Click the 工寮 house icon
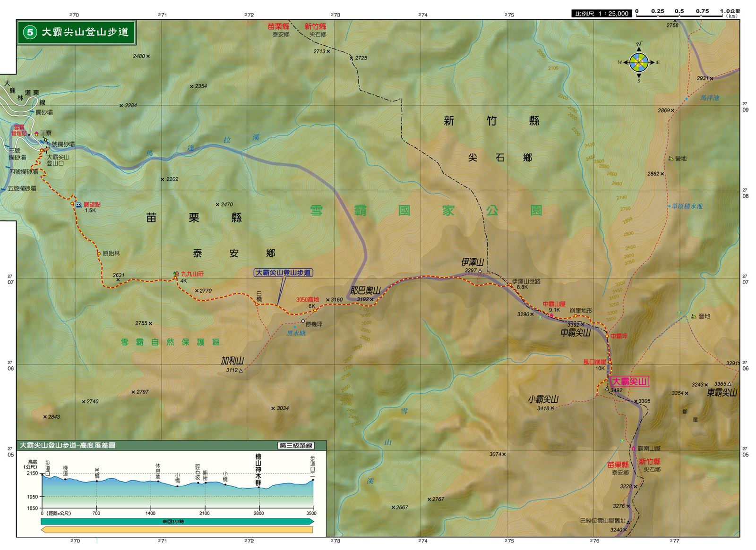Image resolution: width=756 pixels, height=550 pixels. click(36, 134)
